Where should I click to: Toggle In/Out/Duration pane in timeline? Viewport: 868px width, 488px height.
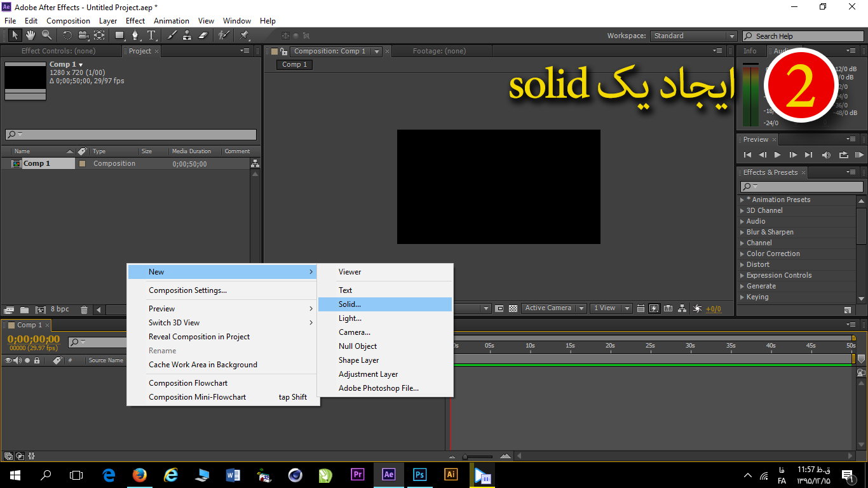(31, 456)
